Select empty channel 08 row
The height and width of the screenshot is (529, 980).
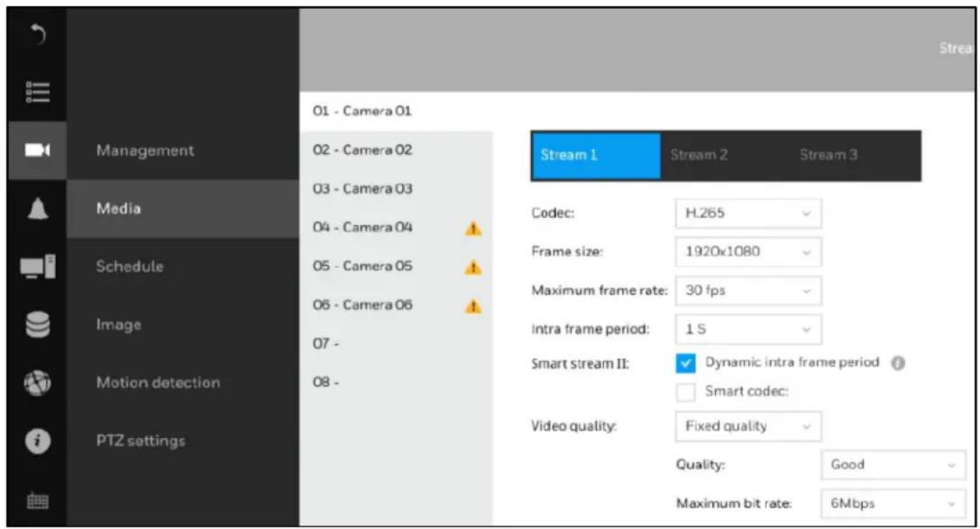397,382
